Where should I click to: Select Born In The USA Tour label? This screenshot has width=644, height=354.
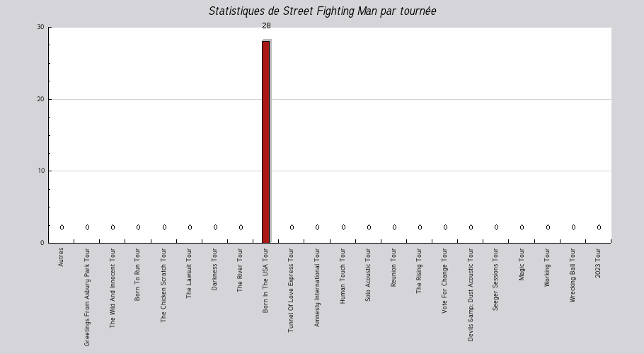point(265,280)
